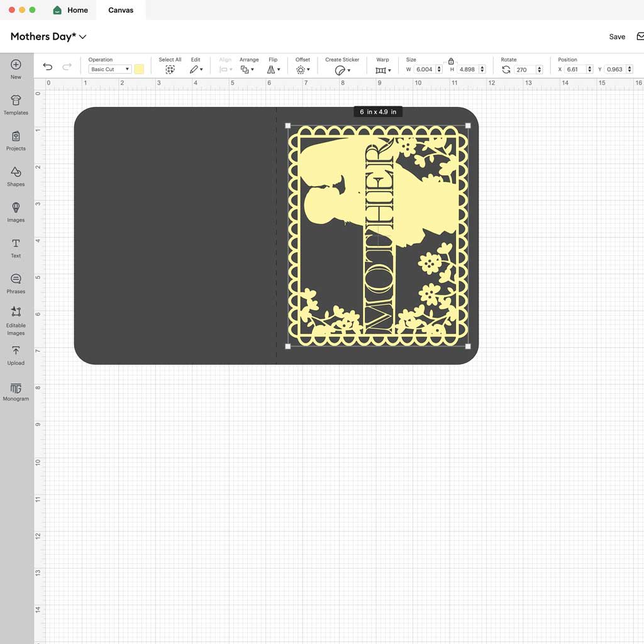Click the icon right of Save
The height and width of the screenshot is (644, 644).
click(640, 36)
